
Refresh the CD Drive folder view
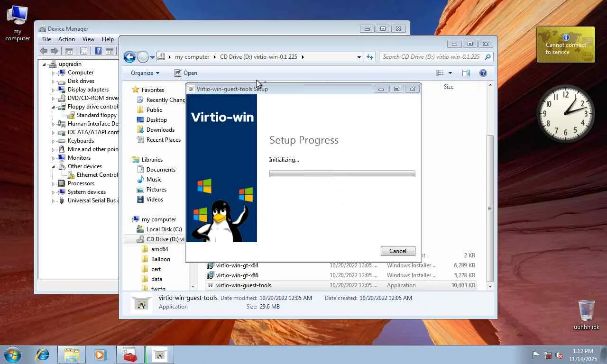click(x=370, y=57)
